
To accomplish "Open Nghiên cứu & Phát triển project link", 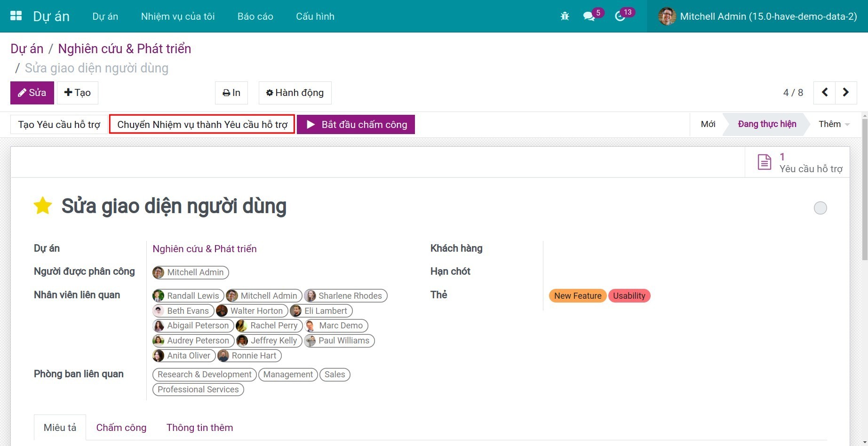I will pos(205,249).
